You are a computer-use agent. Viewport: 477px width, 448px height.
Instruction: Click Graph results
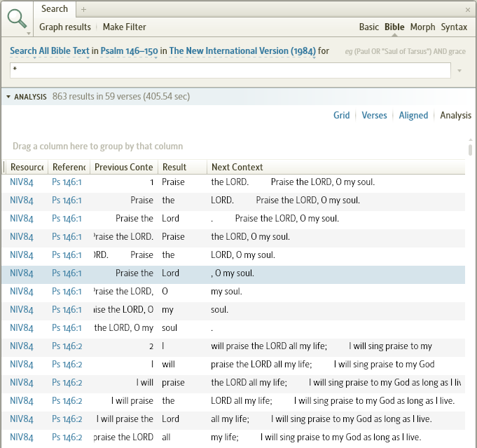tap(65, 27)
